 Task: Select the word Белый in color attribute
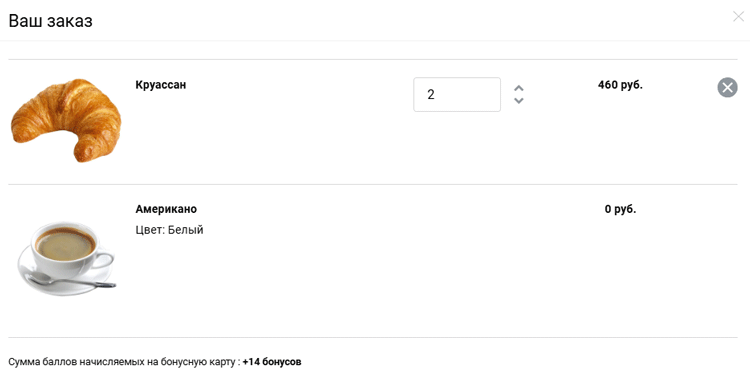click(x=186, y=230)
